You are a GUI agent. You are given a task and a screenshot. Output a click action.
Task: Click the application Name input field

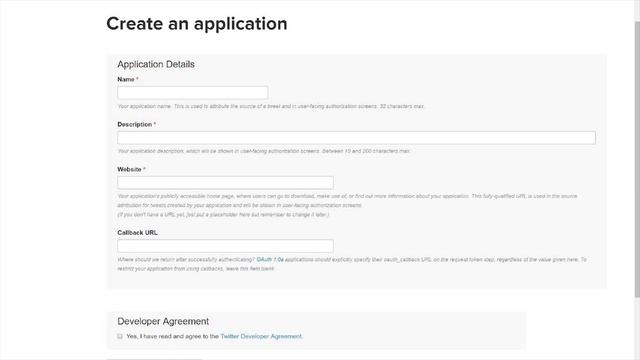point(193,93)
